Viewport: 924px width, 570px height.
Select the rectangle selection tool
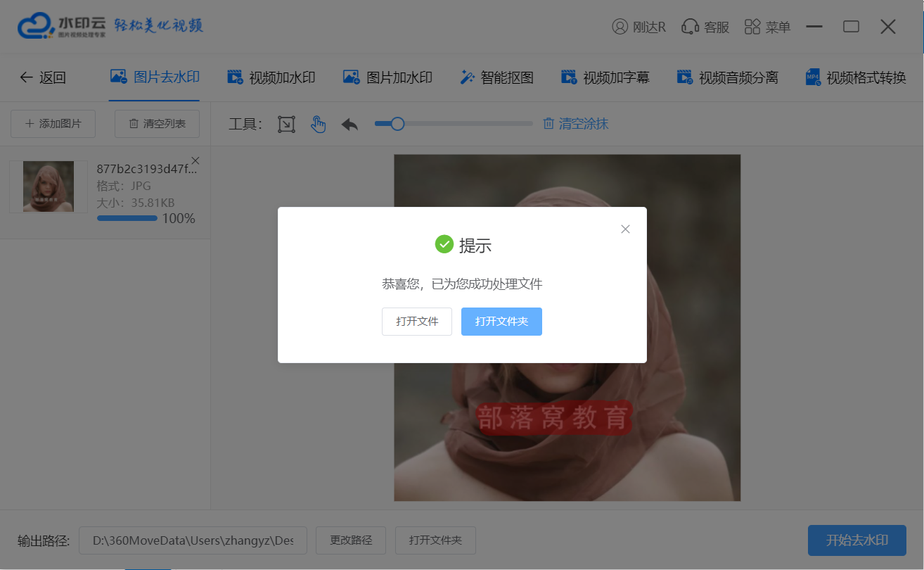(286, 125)
